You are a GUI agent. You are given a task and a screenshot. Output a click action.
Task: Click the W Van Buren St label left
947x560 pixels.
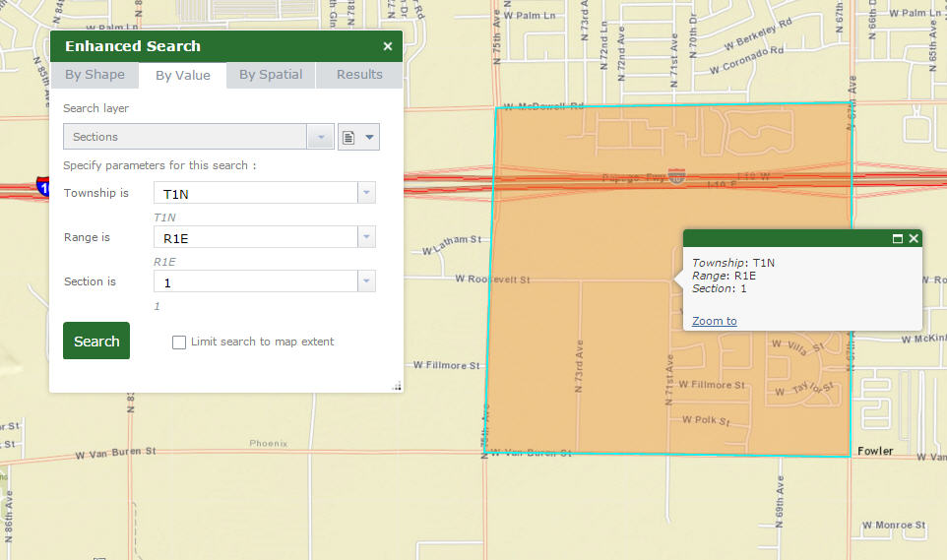click(x=115, y=453)
